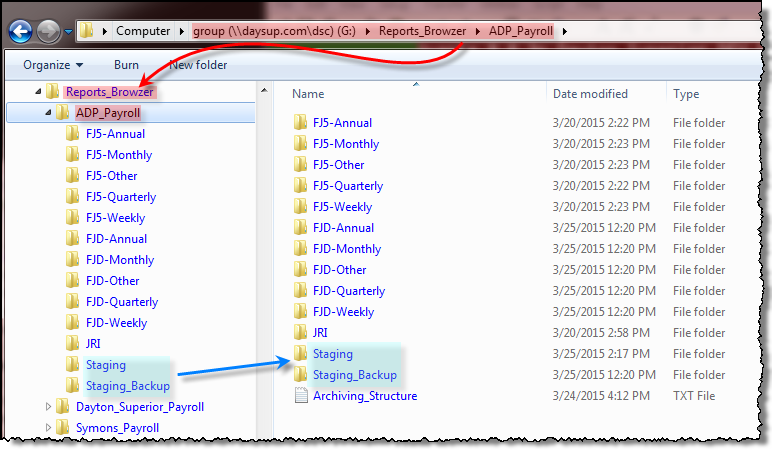Expand the Symons_Payroll tree node
Viewport: 772px width, 450px height.
pos(50,428)
